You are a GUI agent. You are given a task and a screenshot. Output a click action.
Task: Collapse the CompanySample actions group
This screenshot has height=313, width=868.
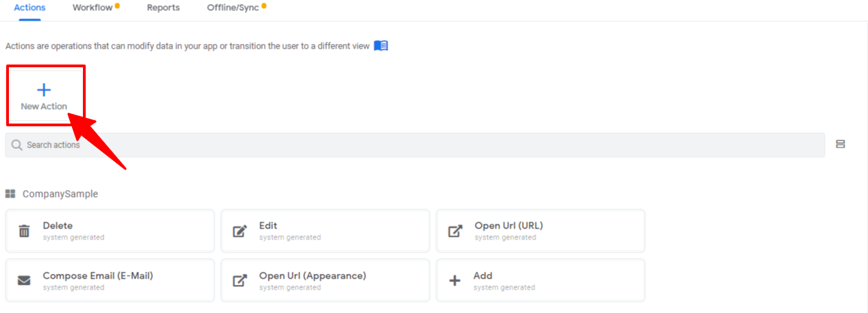click(60, 194)
